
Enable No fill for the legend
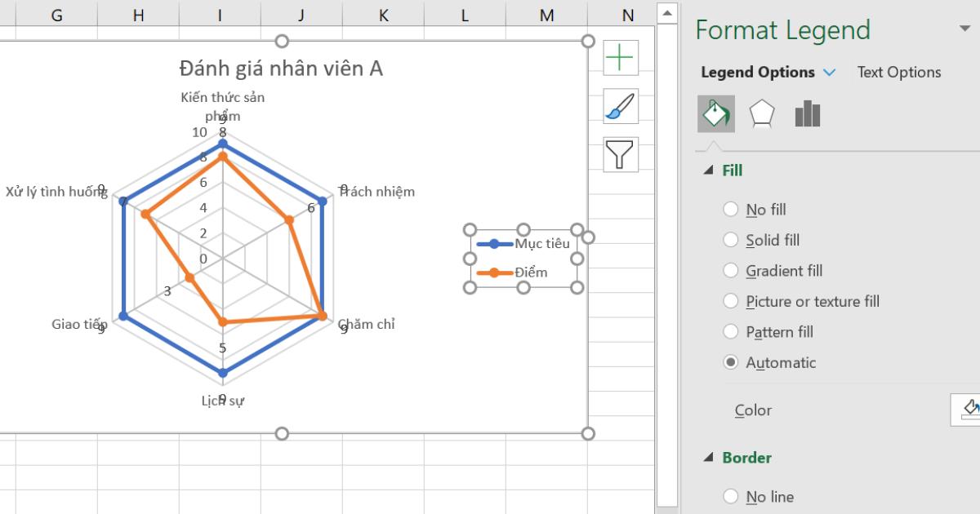(730, 210)
